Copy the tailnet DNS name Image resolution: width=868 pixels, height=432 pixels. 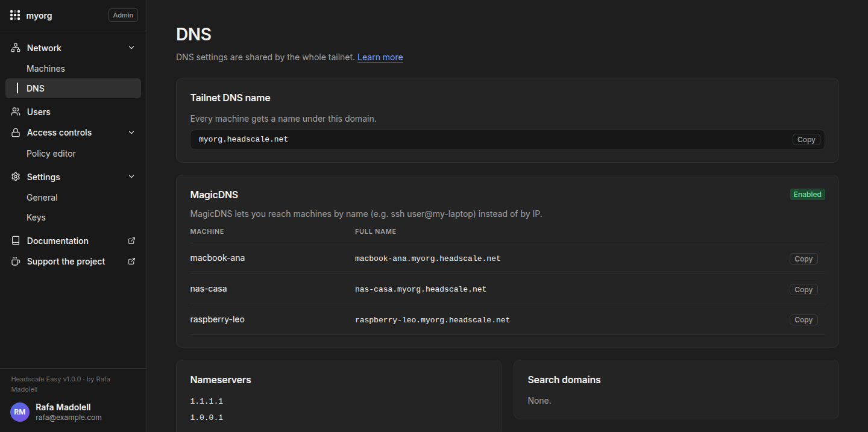806,140
